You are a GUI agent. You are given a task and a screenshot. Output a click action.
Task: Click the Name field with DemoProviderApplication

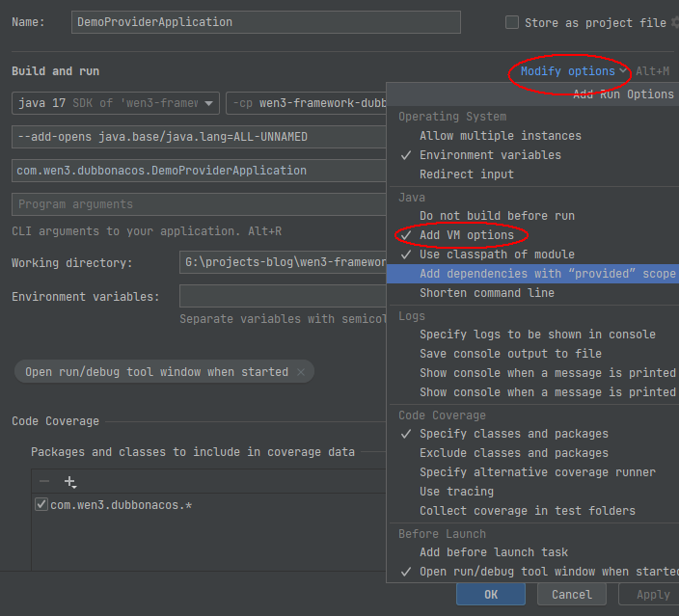[266, 22]
